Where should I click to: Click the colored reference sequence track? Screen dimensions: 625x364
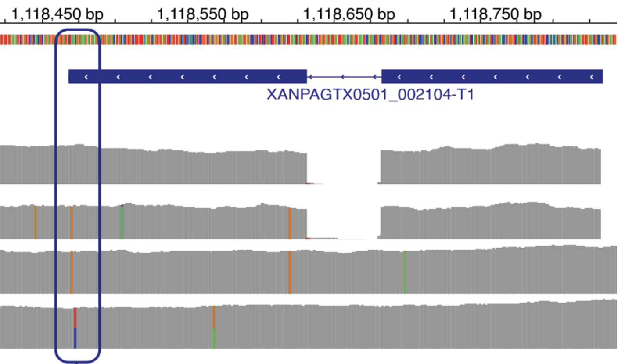pos(308,39)
